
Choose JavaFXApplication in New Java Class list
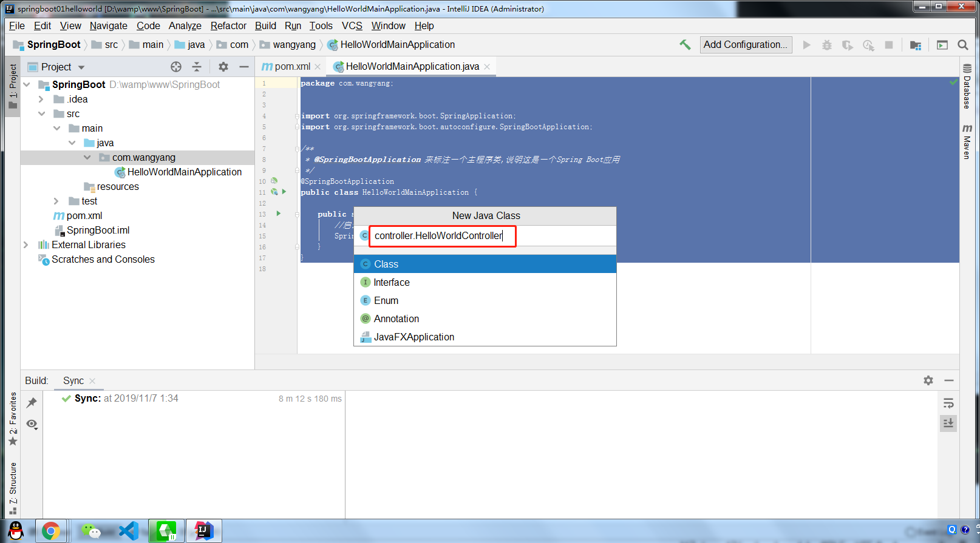coord(485,337)
